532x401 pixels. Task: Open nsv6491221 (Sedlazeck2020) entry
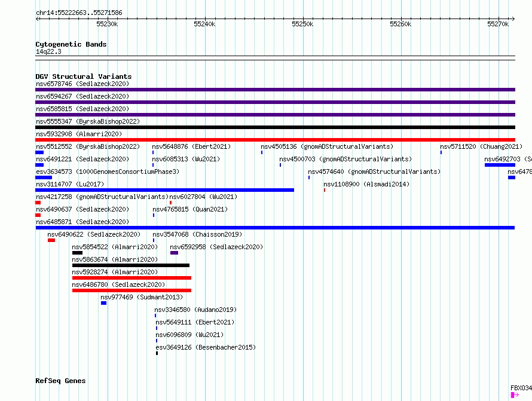coord(82,159)
